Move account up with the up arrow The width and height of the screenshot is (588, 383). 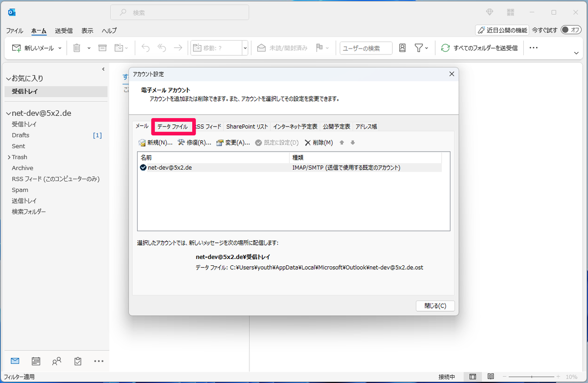(x=342, y=143)
